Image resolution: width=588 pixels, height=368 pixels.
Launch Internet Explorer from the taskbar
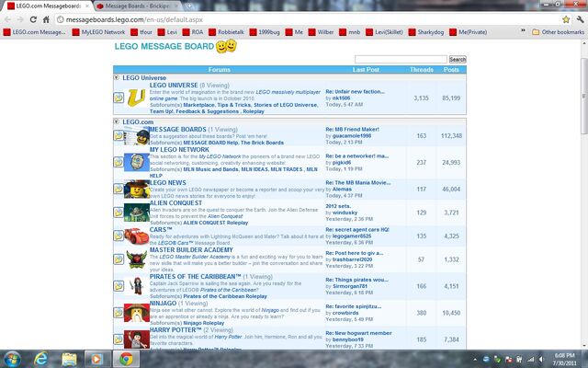[x=40, y=360]
